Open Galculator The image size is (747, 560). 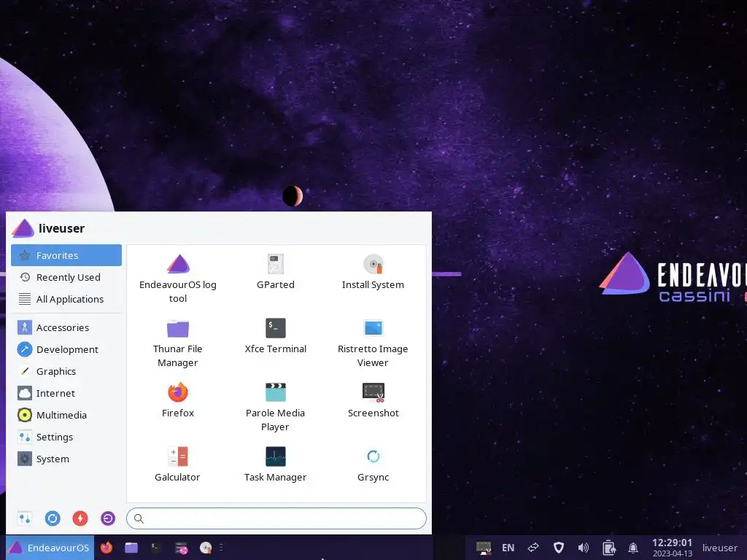click(177, 464)
